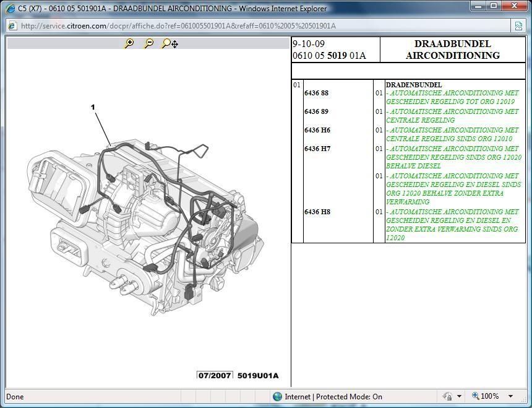Click part number 6436 88
This screenshot has height=408, width=532.
coord(316,93)
